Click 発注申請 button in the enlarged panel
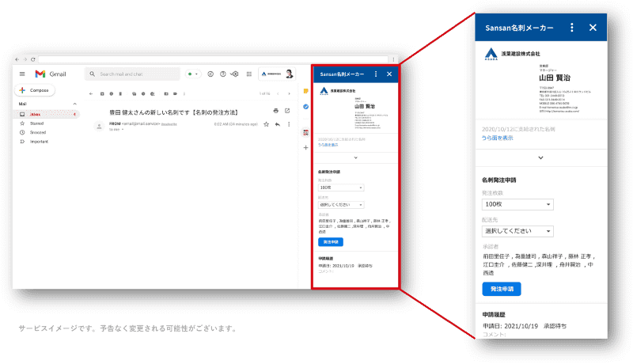The height and width of the screenshot is (364, 633). pyautogui.click(x=502, y=289)
